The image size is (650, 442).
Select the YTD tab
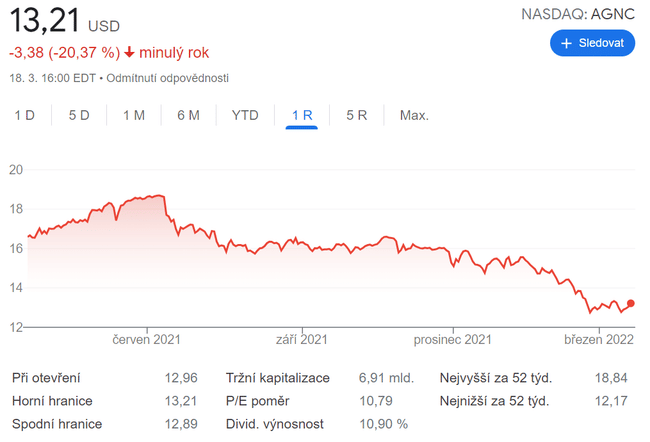[x=245, y=115]
